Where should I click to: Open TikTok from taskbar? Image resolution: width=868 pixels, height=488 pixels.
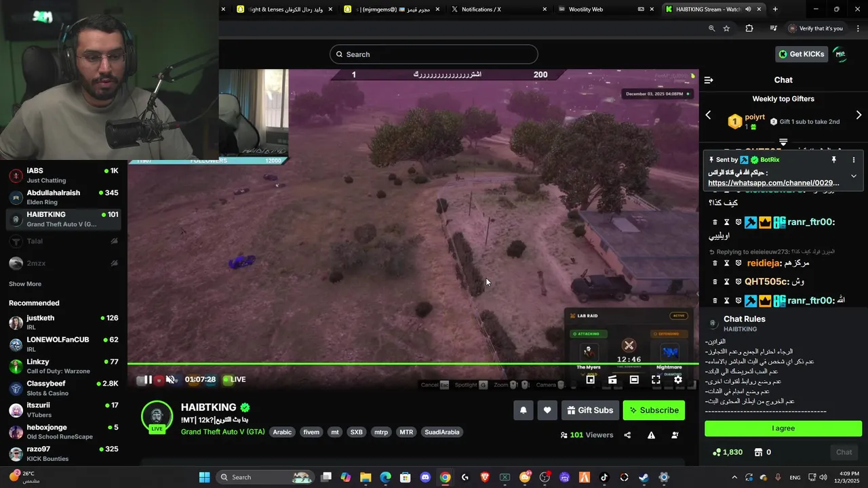(x=604, y=477)
